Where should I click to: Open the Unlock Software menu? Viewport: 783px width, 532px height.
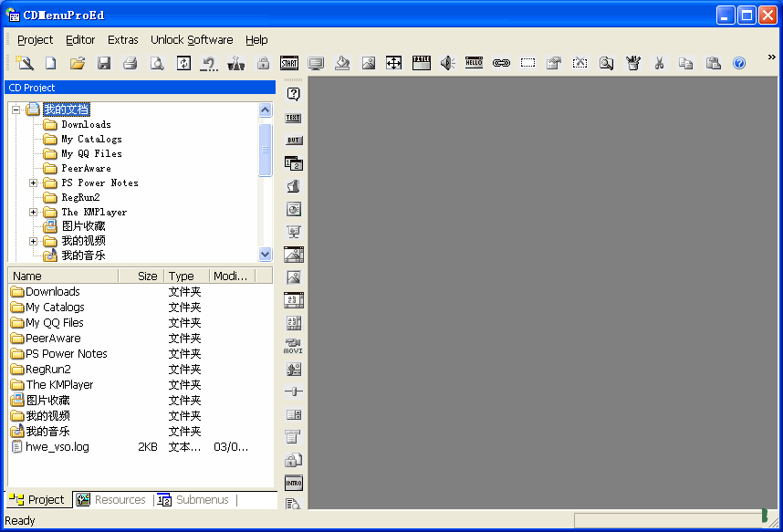tap(192, 40)
